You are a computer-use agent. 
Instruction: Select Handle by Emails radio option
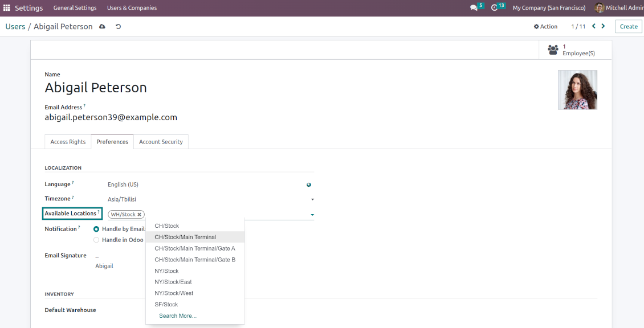(96, 229)
